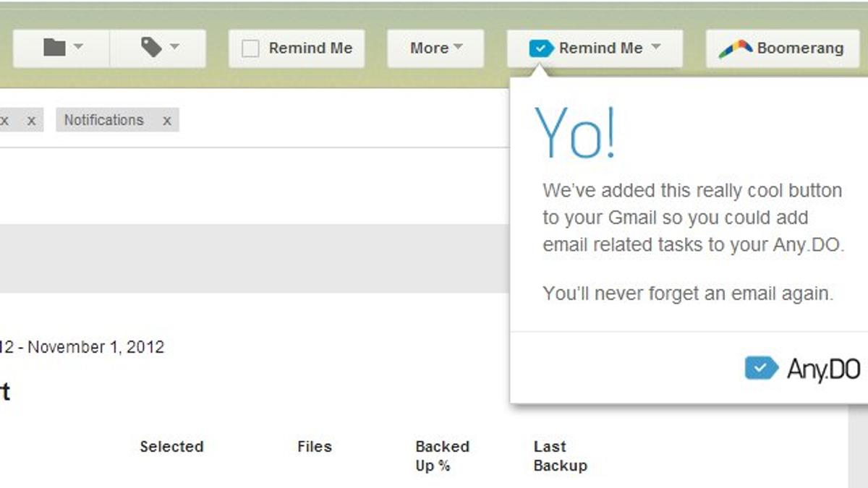Image resolution: width=868 pixels, height=488 pixels.
Task: Expand the Any.DO Remind Me dropdown arrow
Action: [x=656, y=47]
